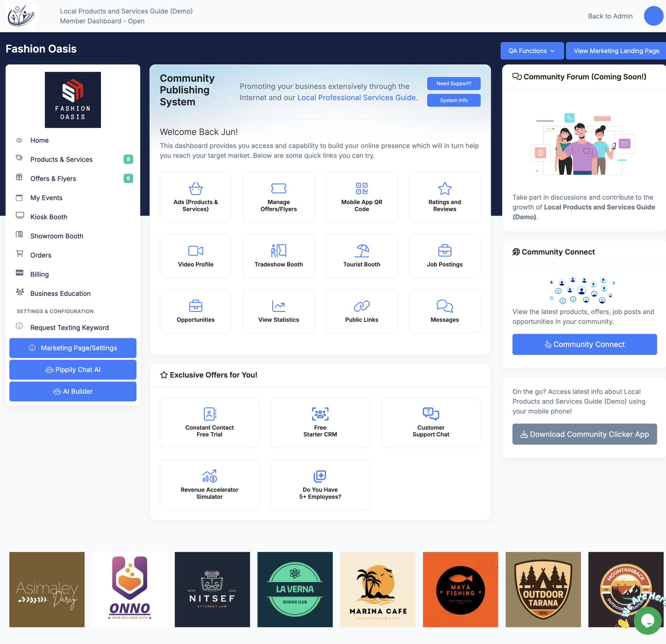Open the Public Links chain icon
Image resolution: width=666 pixels, height=644 pixels.
pyautogui.click(x=362, y=306)
